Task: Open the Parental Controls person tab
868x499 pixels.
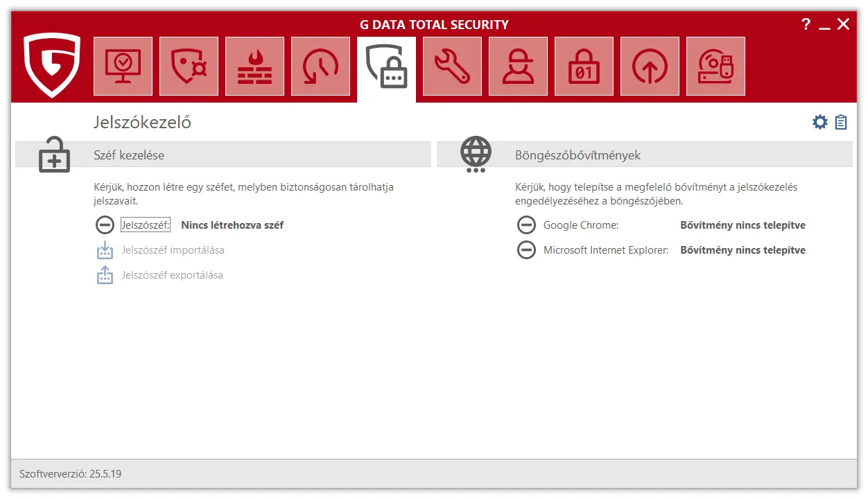Action: point(518,67)
